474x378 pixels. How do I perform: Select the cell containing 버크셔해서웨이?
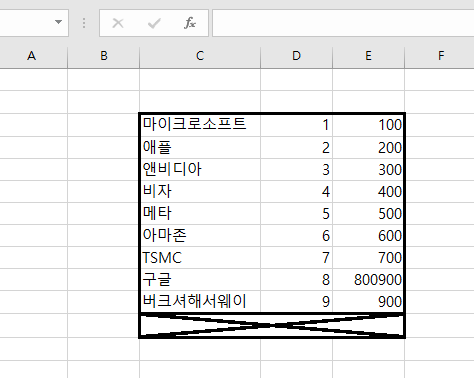click(200, 301)
